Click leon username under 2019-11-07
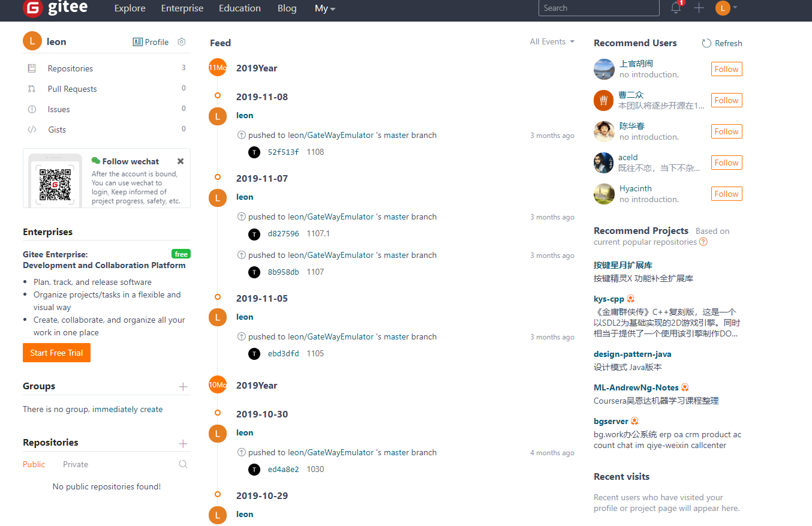The image size is (812, 526). pos(245,197)
